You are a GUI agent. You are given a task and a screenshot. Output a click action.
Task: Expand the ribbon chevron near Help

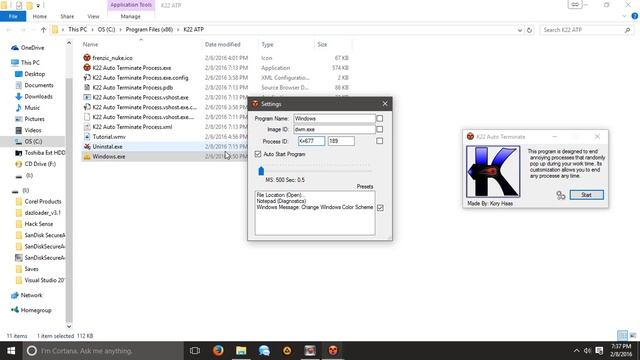[x=624, y=16]
